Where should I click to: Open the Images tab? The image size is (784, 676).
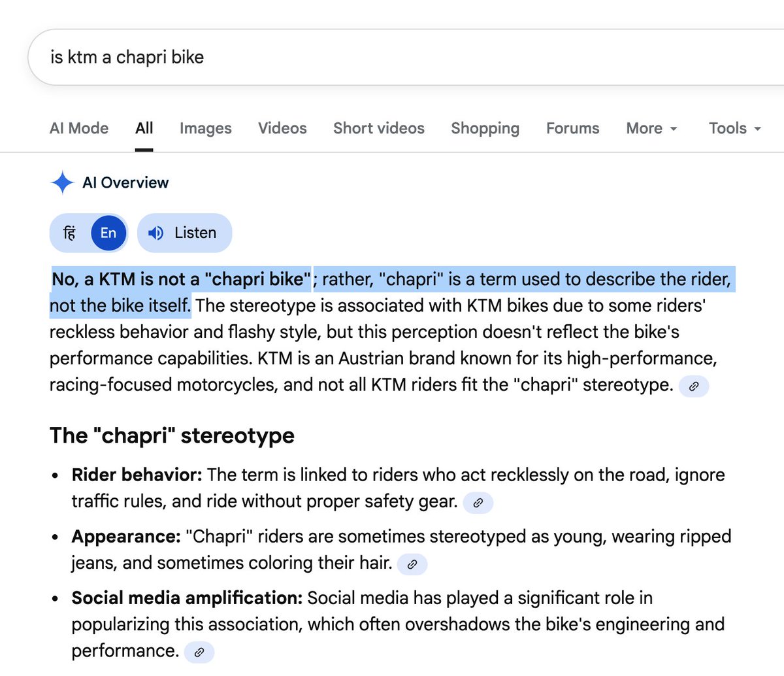[x=206, y=128]
